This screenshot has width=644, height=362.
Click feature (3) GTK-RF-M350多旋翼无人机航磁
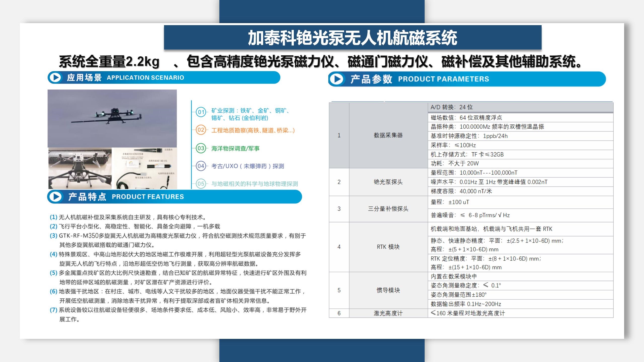pos(178,240)
